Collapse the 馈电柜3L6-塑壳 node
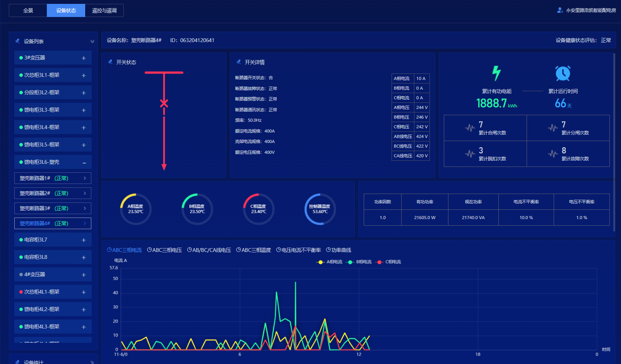621x364 pixels. 84,163
